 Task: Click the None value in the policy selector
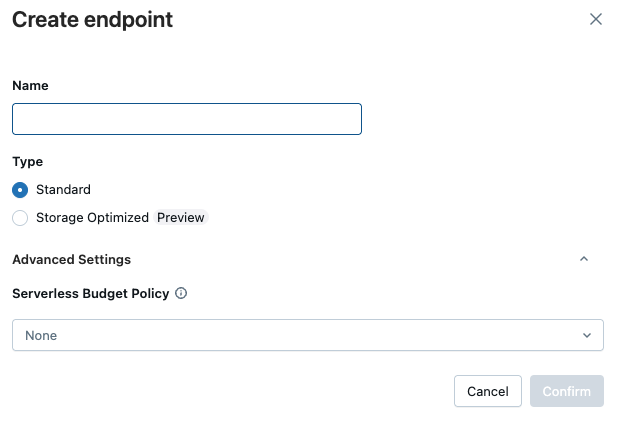coord(41,336)
